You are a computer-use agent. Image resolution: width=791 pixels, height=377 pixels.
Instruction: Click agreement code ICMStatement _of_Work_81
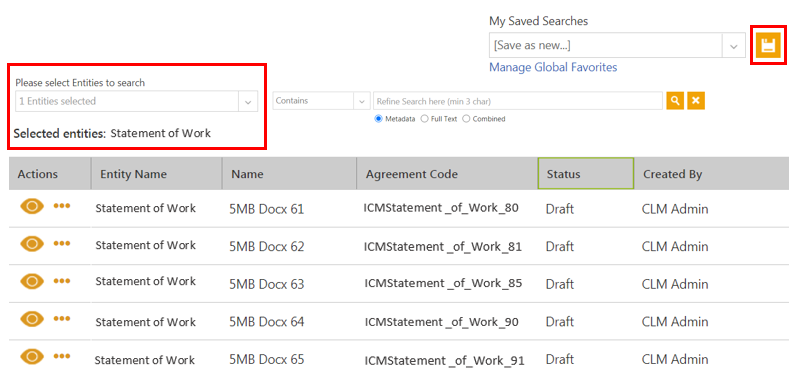coord(443,246)
